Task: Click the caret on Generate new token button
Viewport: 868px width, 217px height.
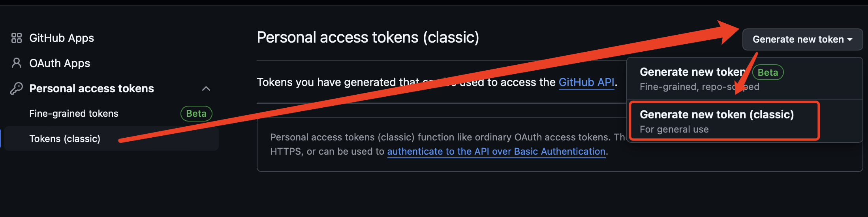Action: click(x=850, y=39)
